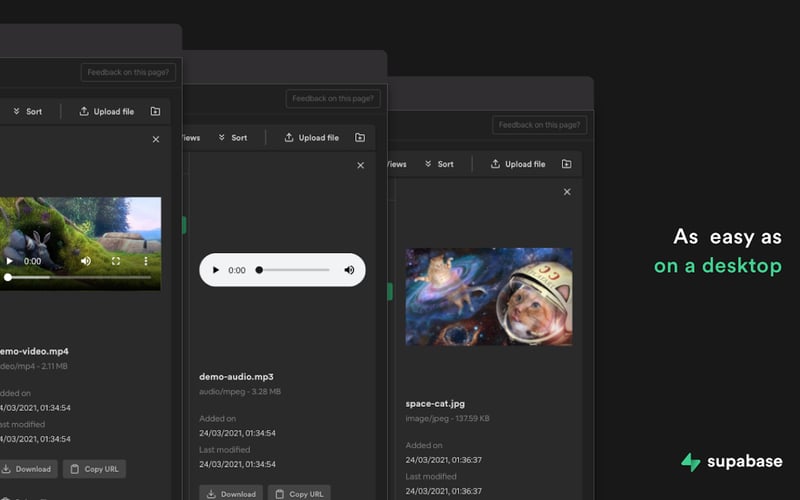The image size is (800, 500).
Task: Open Views menu in the audio window
Action: pyautogui.click(x=191, y=138)
